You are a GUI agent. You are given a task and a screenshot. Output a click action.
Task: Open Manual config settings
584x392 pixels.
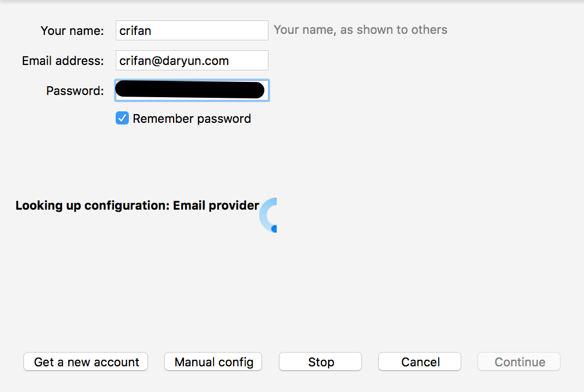click(214, 362)
